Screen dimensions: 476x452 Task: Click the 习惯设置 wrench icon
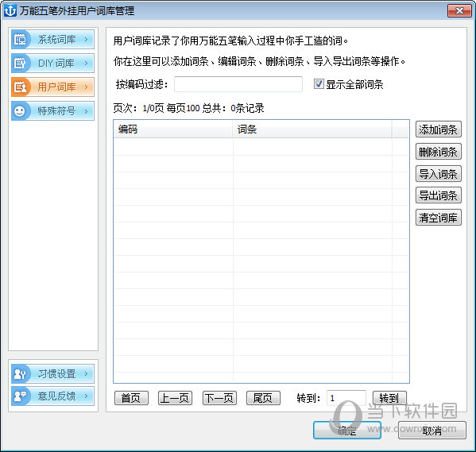pyautogui.click(x=20, y=373)
